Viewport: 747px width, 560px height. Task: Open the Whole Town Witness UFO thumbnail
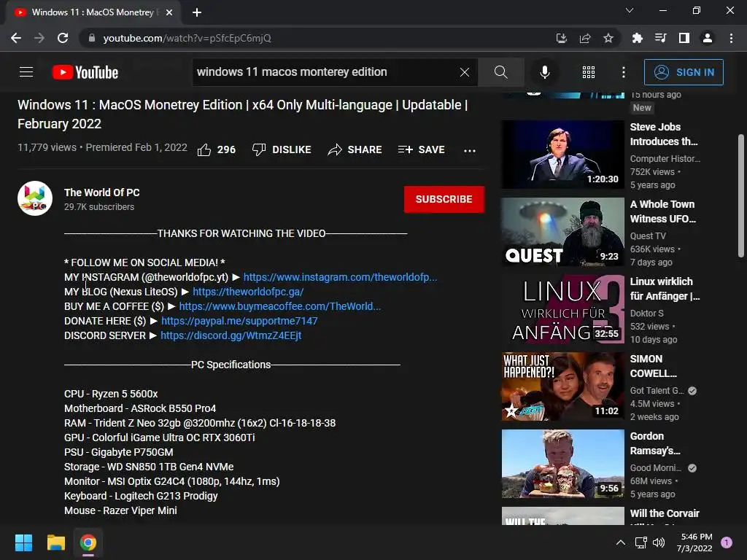point(562,232)
